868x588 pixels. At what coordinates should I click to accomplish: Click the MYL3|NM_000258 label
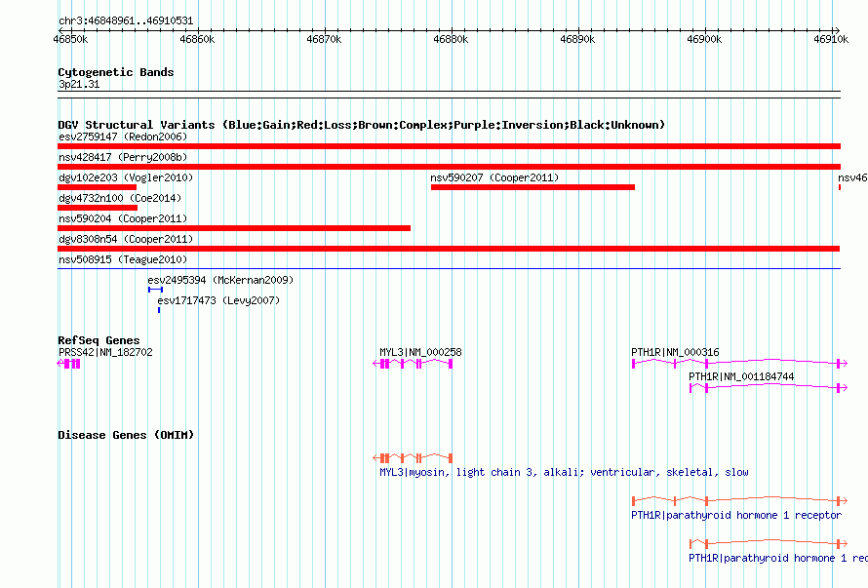(x=420, y=352)
